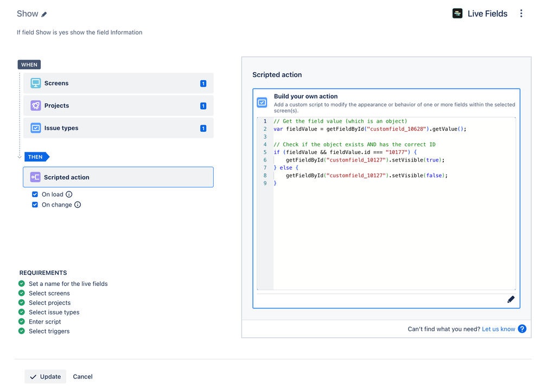Show info for On change trigger
Viewport: 542px width, 392px height.
pyautogui.click(x=78, y=205)
